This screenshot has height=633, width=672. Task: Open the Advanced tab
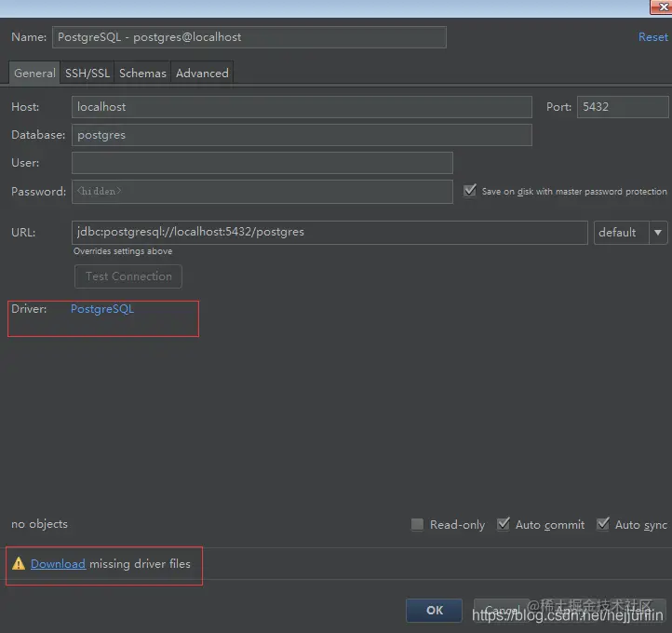pyautogui.click(x=202, y=74)
